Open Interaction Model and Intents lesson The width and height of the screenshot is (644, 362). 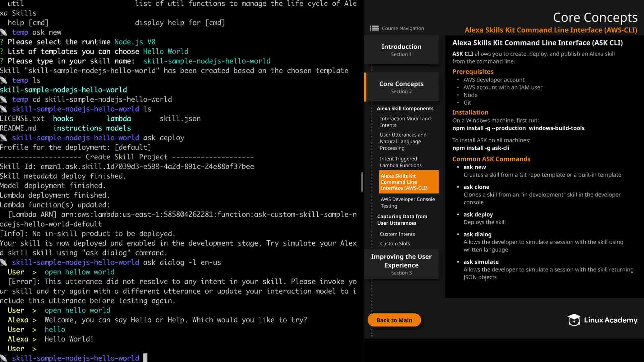(405, 122)
